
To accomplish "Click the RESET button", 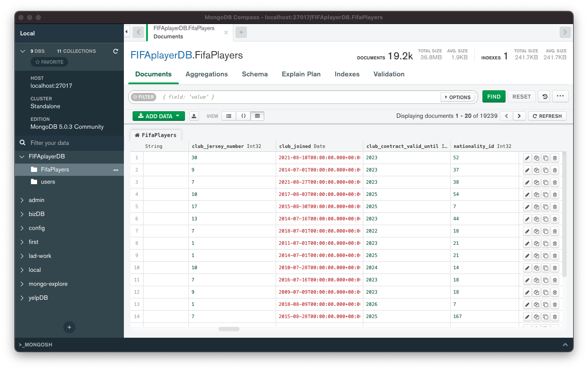I will [522, 96].
